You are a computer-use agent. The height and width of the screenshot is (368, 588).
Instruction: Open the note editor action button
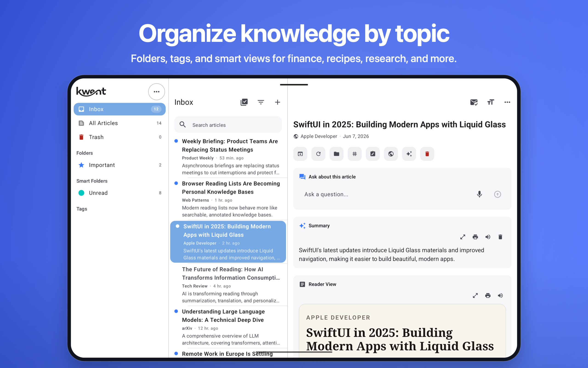(x=373, y=154)
